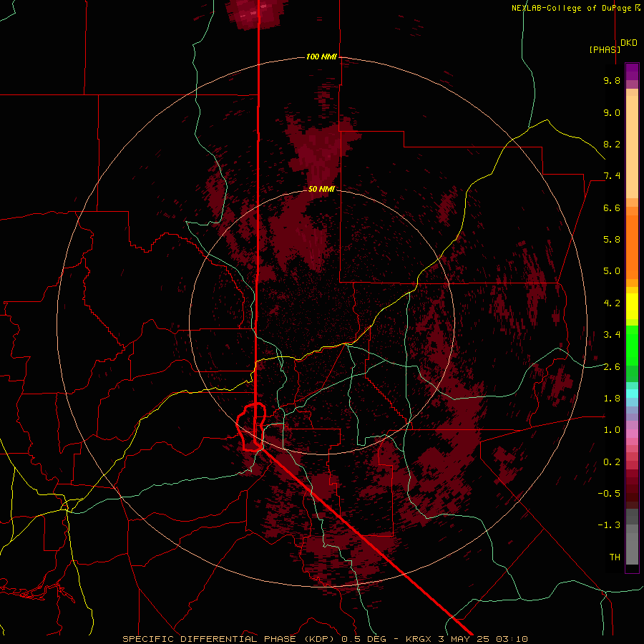Viewport: 644px width, 644px height.
Task: Click the 3.4 value on the scale
Action: coord(612,335)
